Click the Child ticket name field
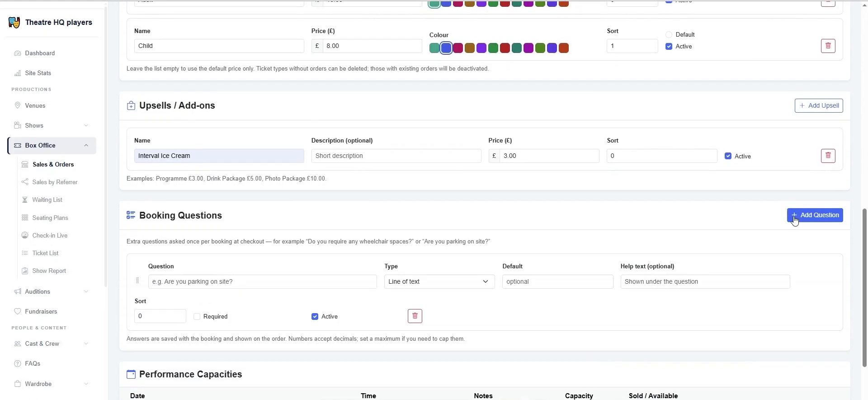The height and width of the screenshot is (400, 868). [219, 46]
